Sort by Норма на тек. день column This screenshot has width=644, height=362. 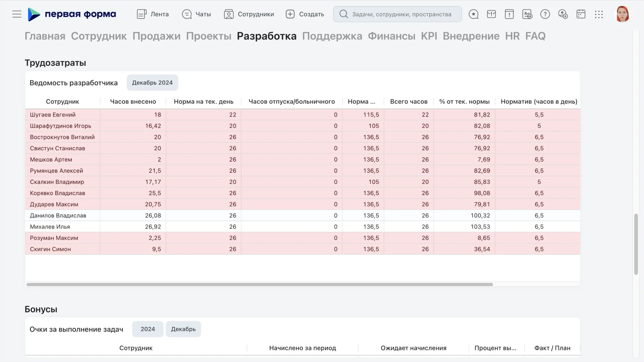tap(204, 102)
